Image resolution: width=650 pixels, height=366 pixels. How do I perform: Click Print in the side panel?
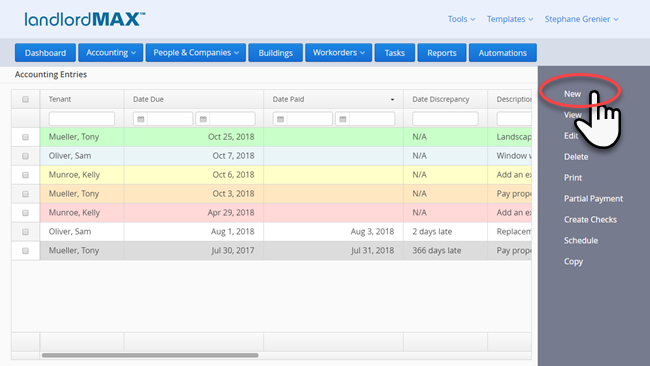[x=573, y=177]
